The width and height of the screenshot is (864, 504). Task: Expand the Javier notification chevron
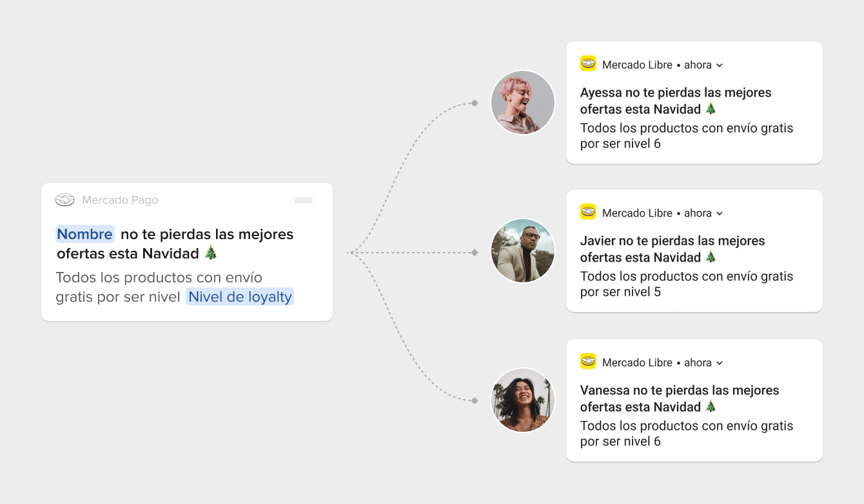pyautogui.click(x=720, y=213)
